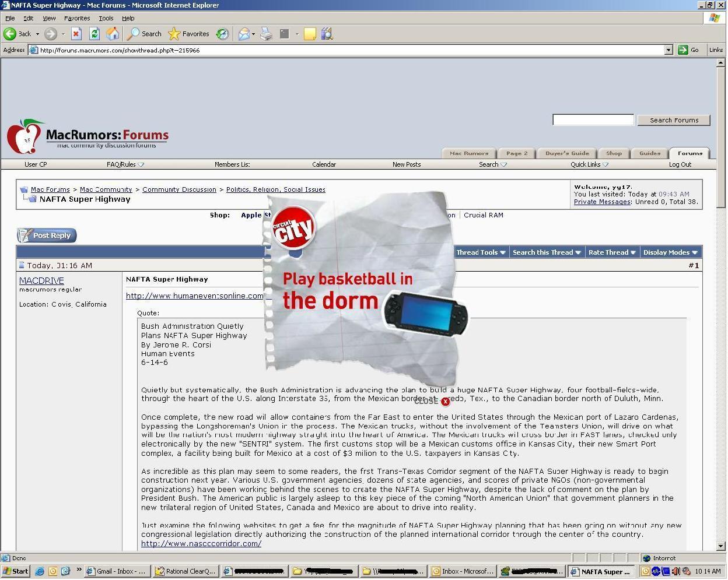
Task: Click the Edit page toolbar icon
Action: pos(284,34)
